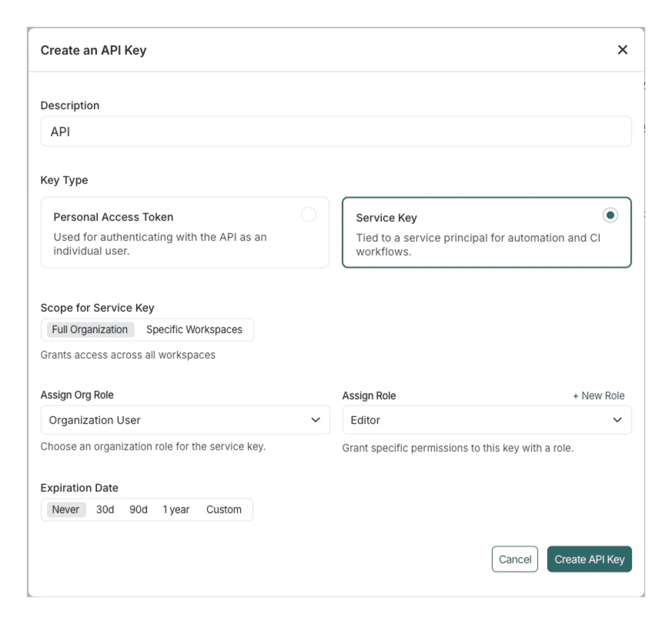Click the Create API Key button
This screenshot has width=672, height=624.
click(x=589, y=559)
